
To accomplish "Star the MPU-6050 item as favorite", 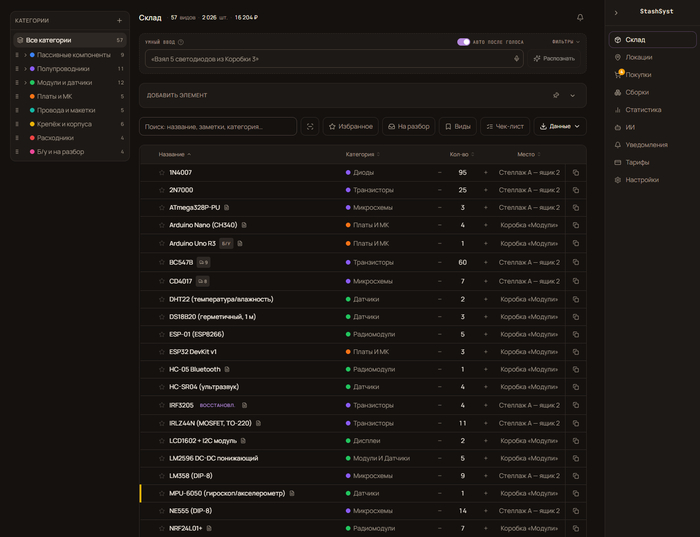I will (162, 493).
